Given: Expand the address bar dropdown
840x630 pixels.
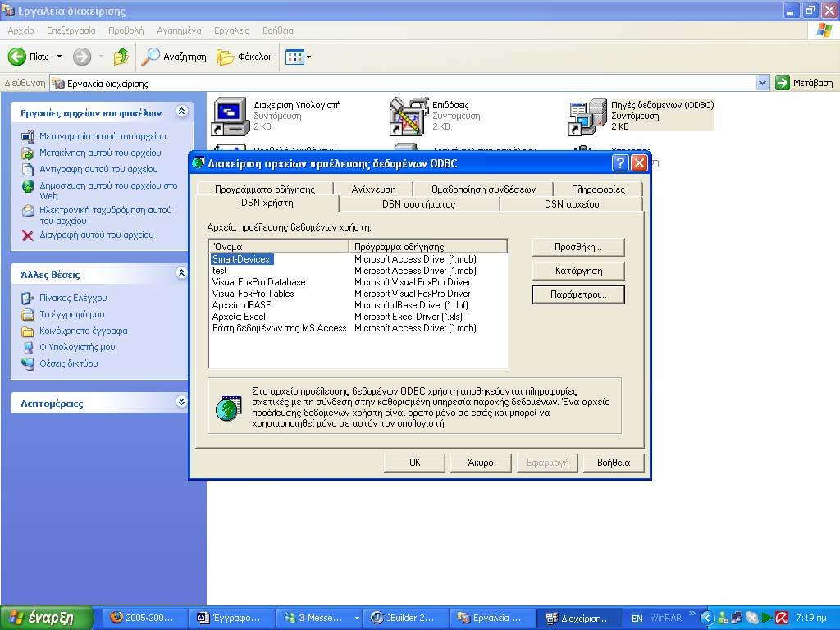Looking at the screenshot, I should 762,83.
